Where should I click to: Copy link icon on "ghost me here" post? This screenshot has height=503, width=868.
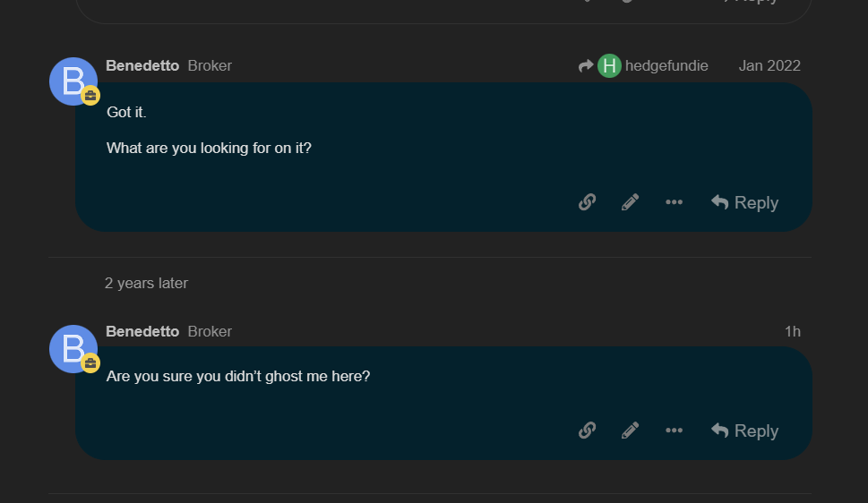(x=588, y=430)
